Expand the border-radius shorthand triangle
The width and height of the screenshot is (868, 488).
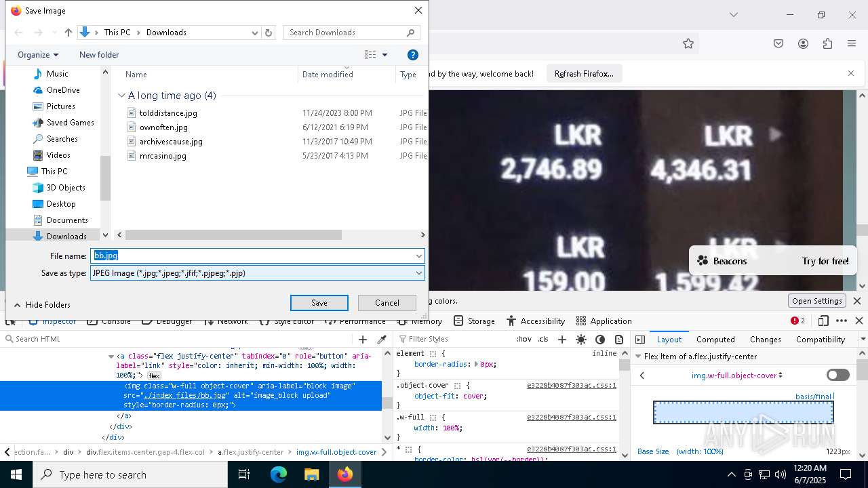click(x=476, y=365)
